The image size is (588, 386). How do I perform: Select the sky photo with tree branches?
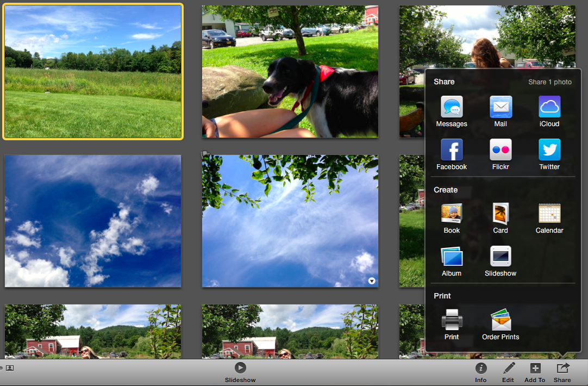[290, 221]
